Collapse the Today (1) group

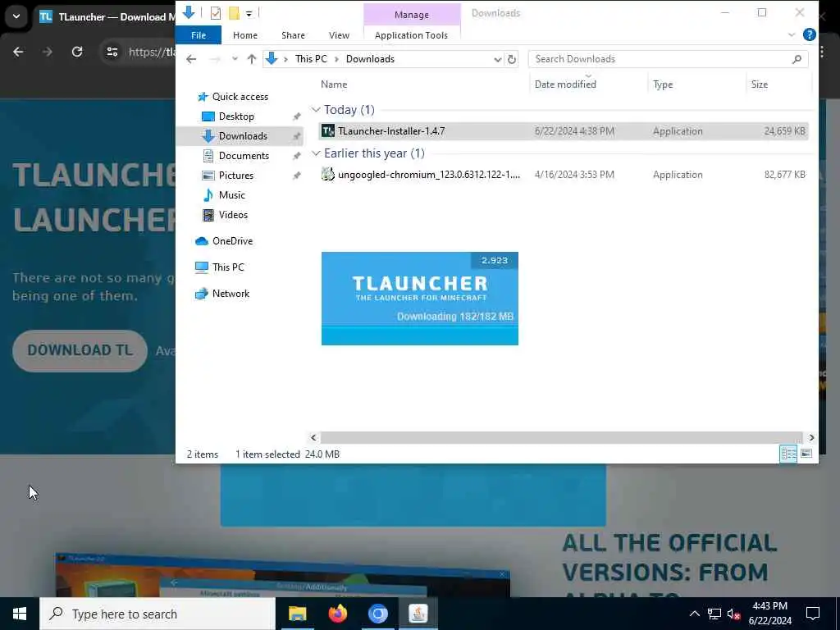click(x=316, y=110)
